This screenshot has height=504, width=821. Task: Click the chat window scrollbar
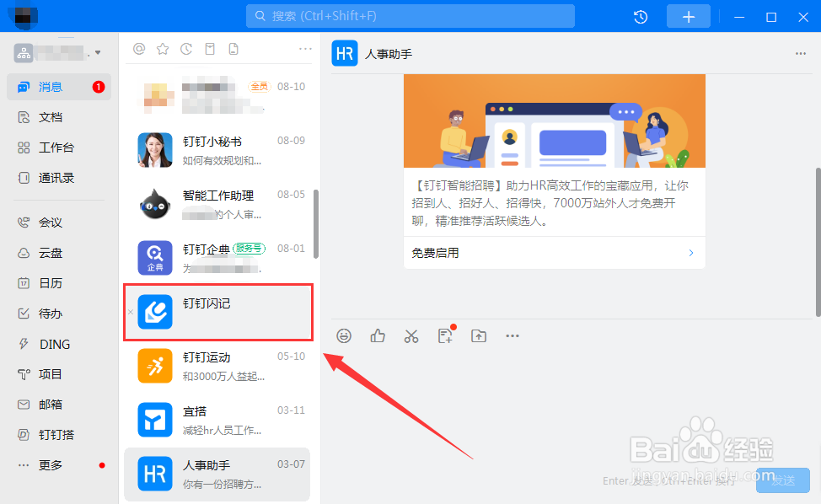(818, 242)
